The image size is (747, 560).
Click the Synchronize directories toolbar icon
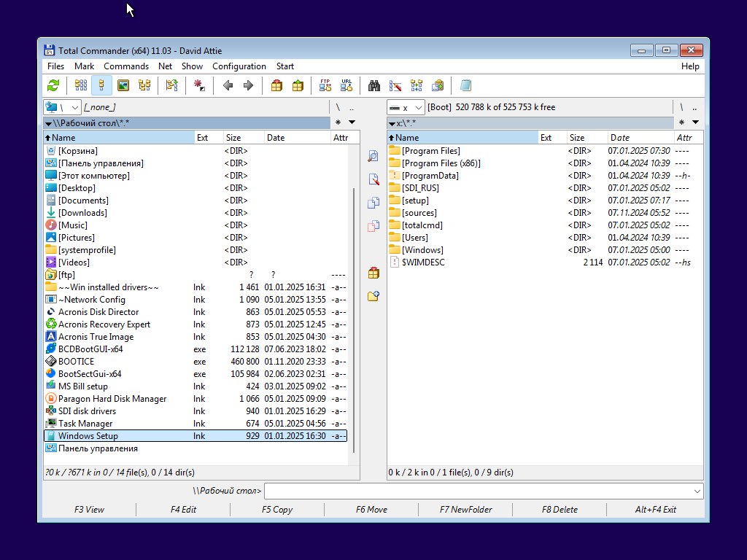[x=417, y=86]
